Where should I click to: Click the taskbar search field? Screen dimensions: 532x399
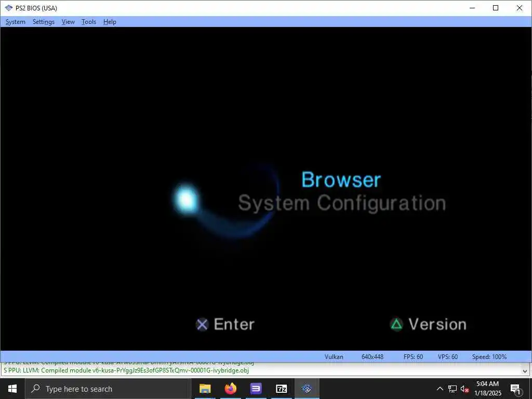coord(108,389)
